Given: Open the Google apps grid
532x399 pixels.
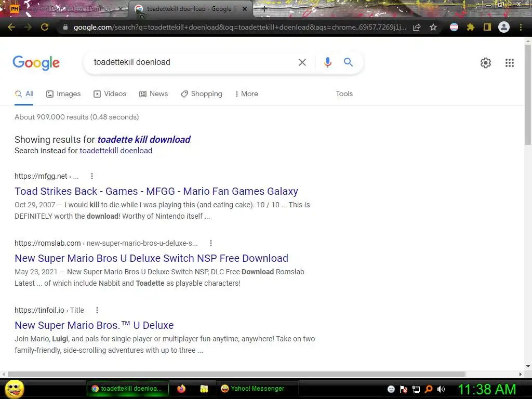Looking at the screenshot, I should [x=509, y=63].
